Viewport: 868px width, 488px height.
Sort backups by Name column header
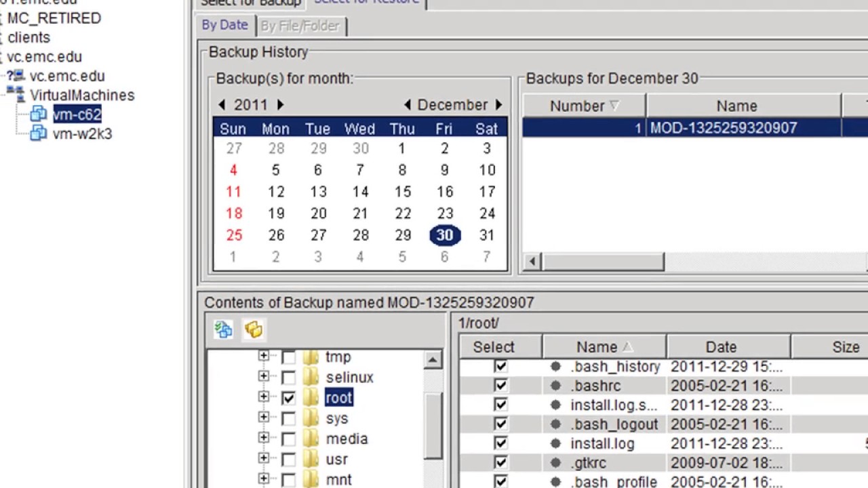[743, 106]
